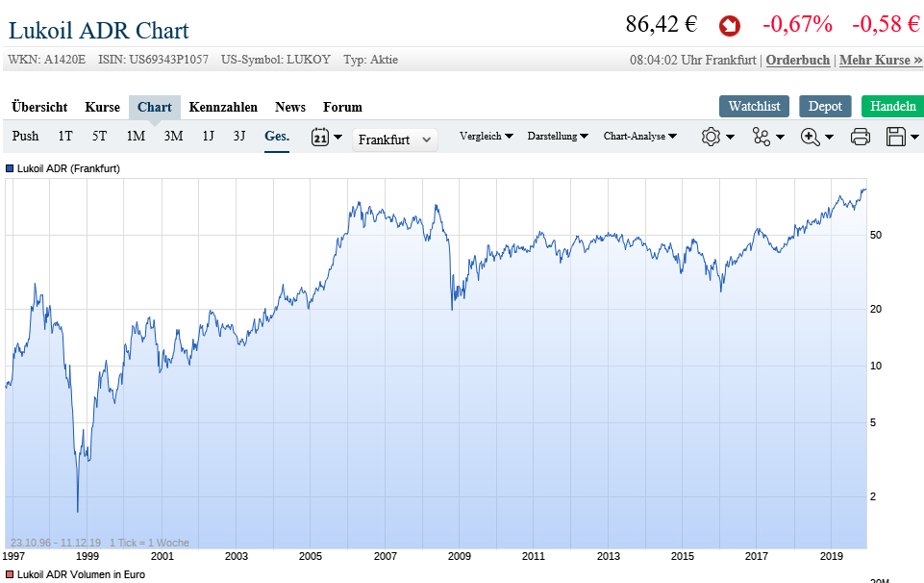The width and height of the screenshot is (924, 583).
Task: Click the Lukoil ADR Chart heading
Action: [x=98, y=31]
